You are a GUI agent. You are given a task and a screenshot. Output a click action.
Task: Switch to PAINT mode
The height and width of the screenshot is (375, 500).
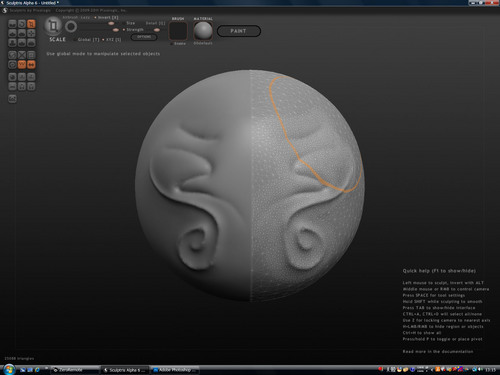(x=239, y=31)
